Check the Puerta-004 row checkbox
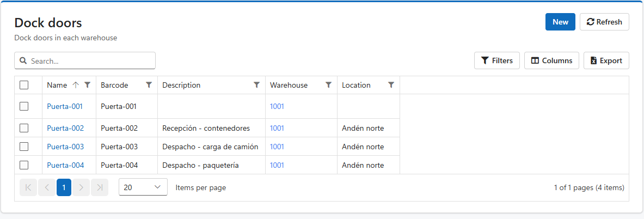644x219 pixels. click(24, 165)
